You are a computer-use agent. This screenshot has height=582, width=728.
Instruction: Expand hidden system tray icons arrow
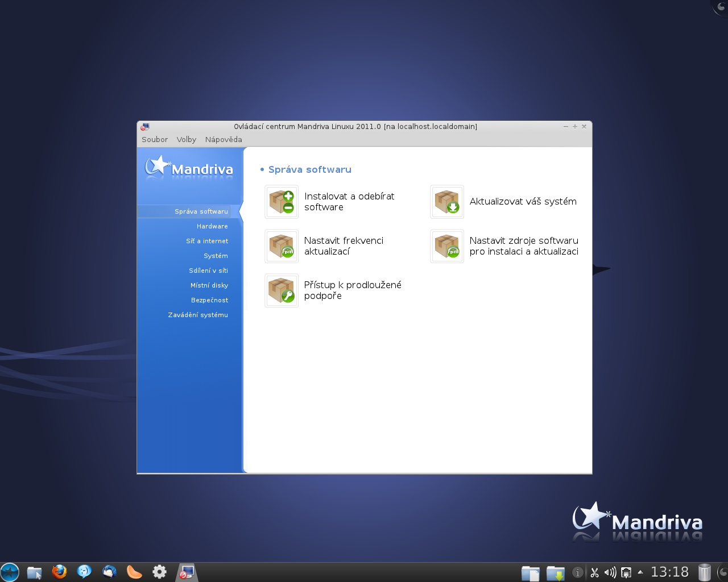click(640, 572)
